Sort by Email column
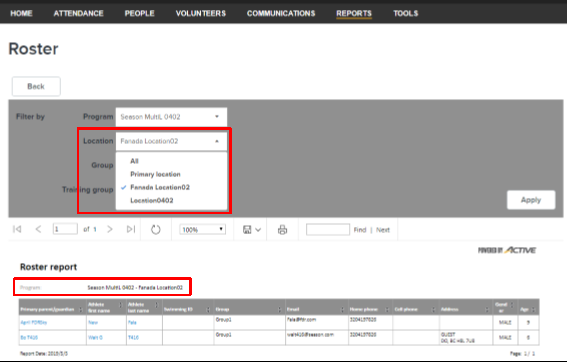Viewport: 567px width, 364px height. (342, 309)
